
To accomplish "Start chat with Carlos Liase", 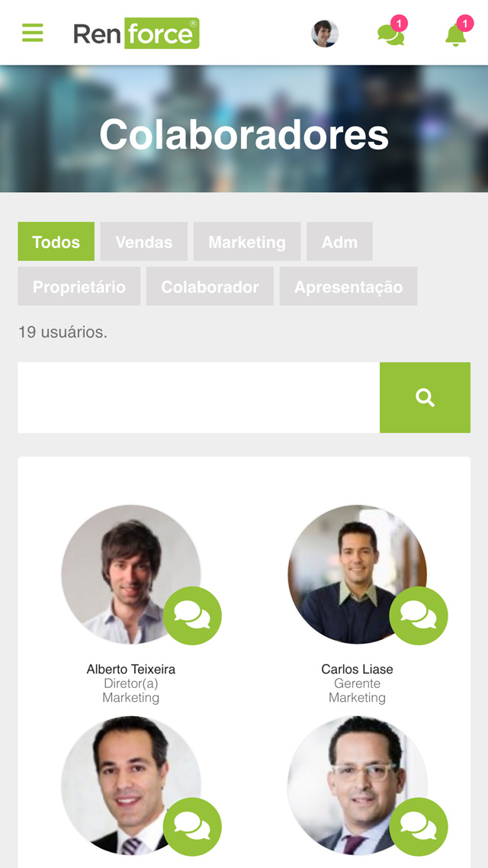I will click(419, 616).
